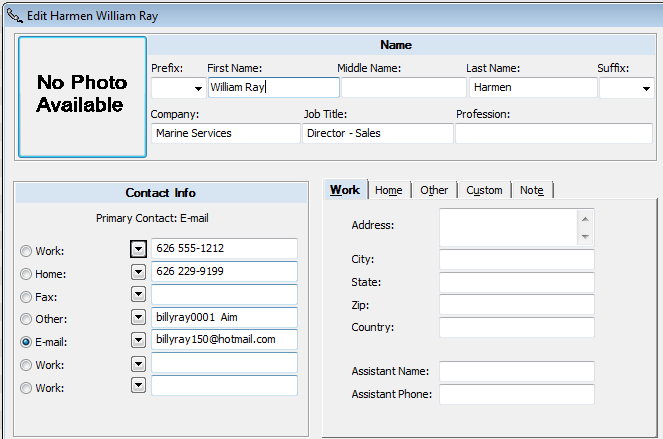Click the City input field

517,259
